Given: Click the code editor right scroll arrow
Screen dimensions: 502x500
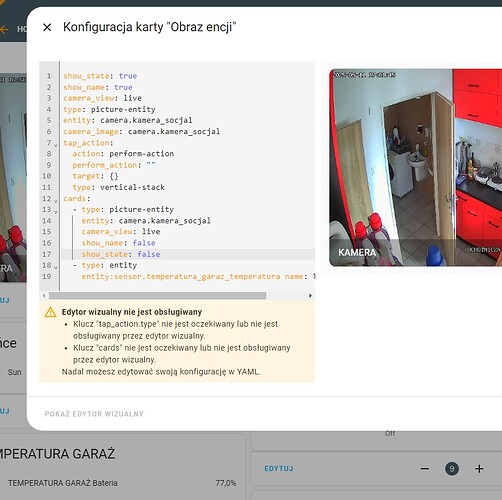Looking at the screenshot, I should [x=310, y=296].
